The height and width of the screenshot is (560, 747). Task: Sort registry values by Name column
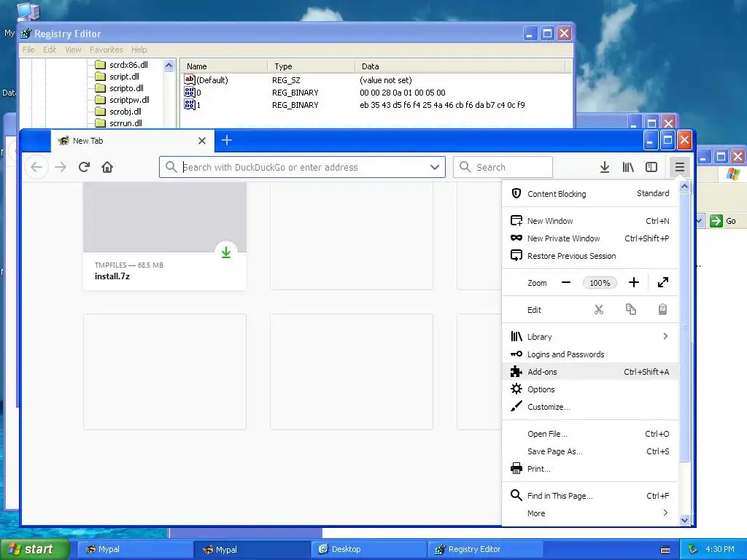(224, 66)
